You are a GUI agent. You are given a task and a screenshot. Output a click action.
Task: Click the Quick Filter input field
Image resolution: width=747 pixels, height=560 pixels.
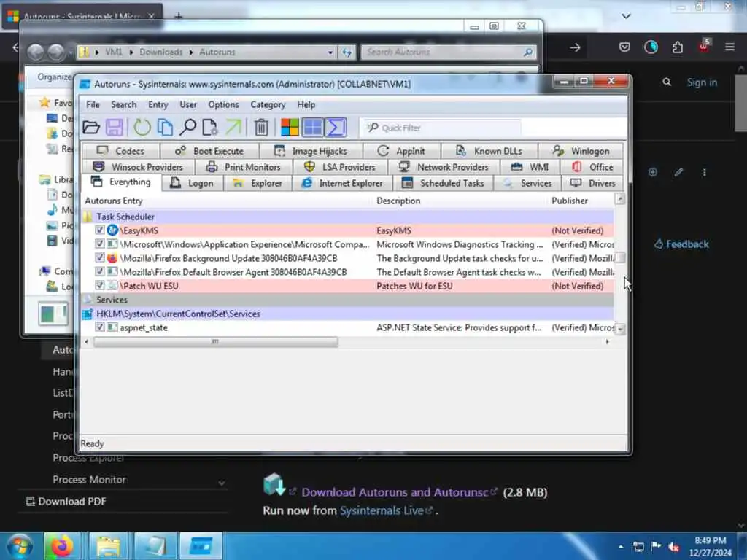coord(441,128)
